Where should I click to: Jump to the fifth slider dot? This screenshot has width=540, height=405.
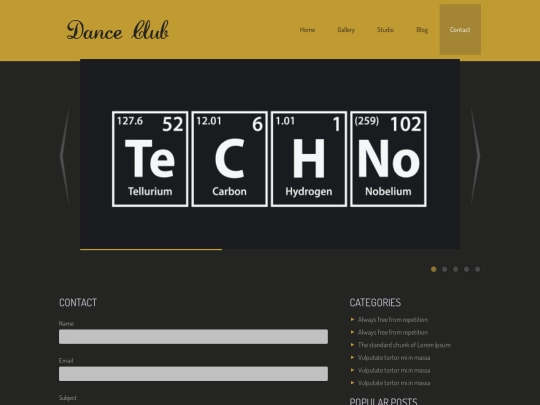477,269
